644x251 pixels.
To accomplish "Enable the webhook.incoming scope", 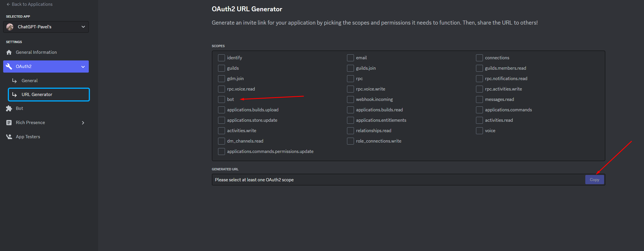I will click(350, 99).
